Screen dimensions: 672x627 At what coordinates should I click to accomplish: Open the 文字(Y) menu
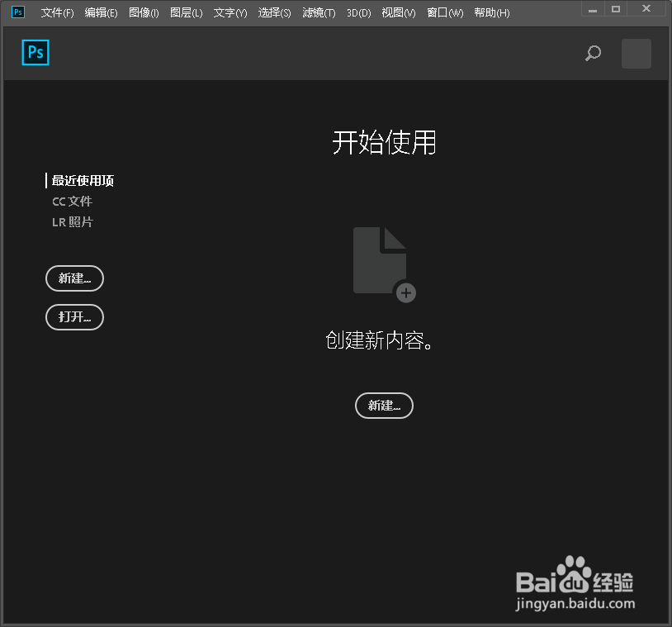tap(230, 12)
